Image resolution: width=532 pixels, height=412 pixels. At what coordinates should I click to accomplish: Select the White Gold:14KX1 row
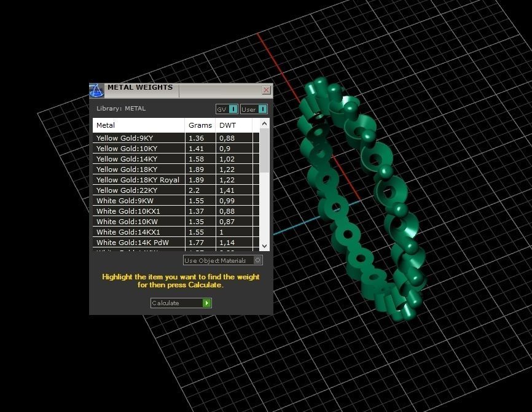coord(176,232)
